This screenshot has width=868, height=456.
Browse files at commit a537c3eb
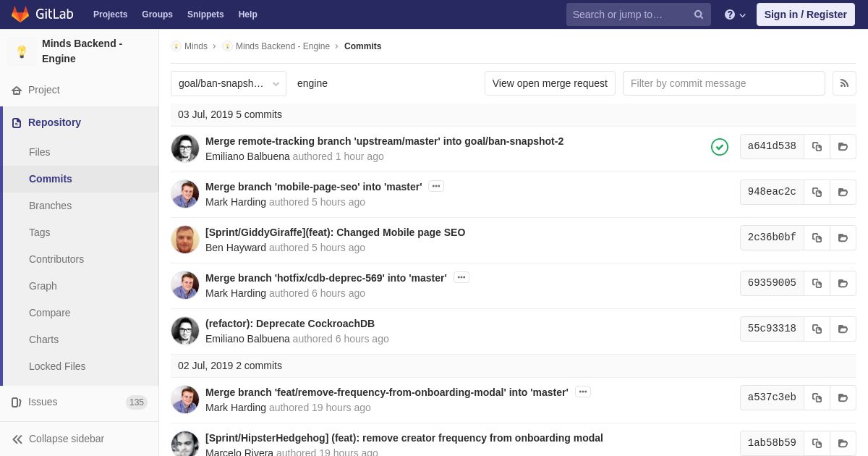pos(843,397)
